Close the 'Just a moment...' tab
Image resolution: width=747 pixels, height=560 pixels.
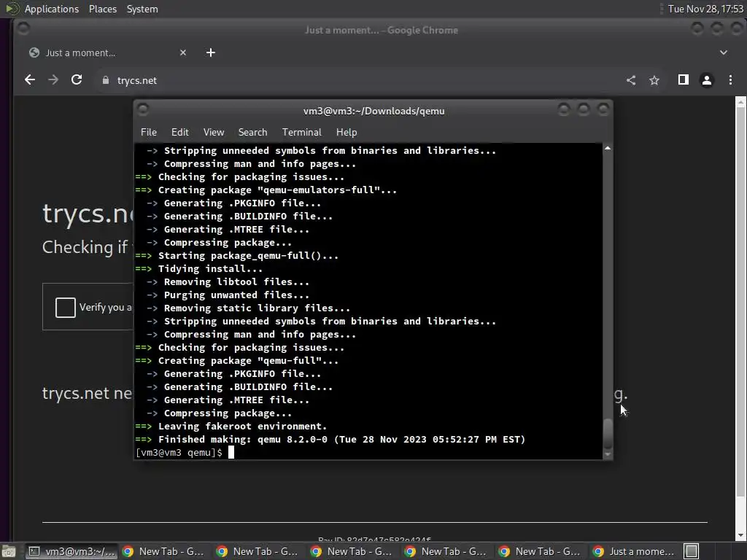pos(183,52)
